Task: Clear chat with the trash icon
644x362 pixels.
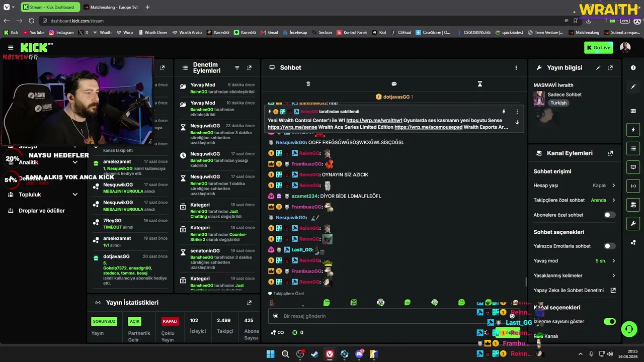Action: pyautogui.click(x=308, y=84)
